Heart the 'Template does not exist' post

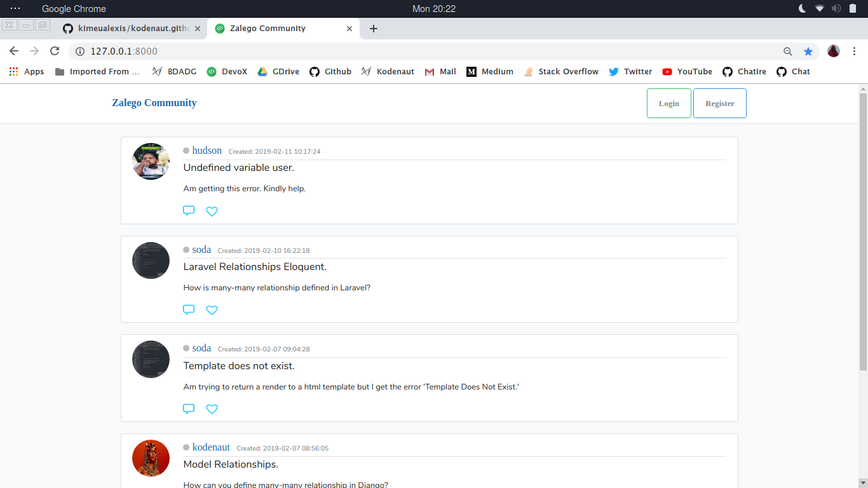(212, 409)
